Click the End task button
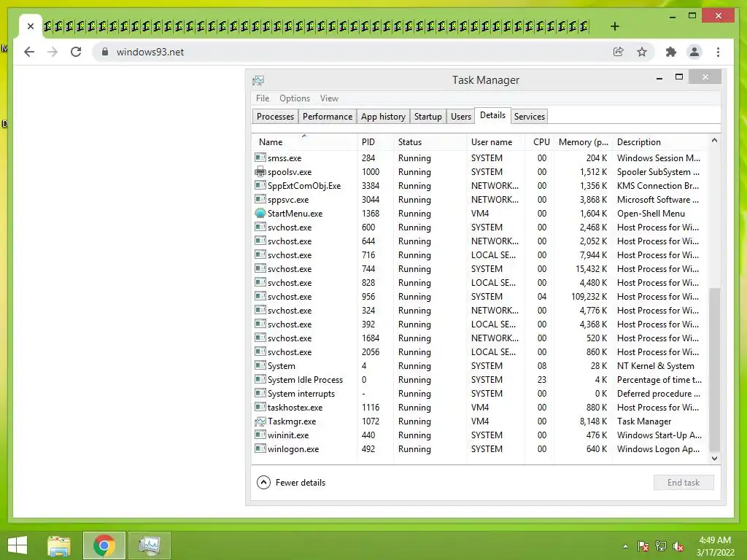The image size is (747, 560). [x=683, y=483]
